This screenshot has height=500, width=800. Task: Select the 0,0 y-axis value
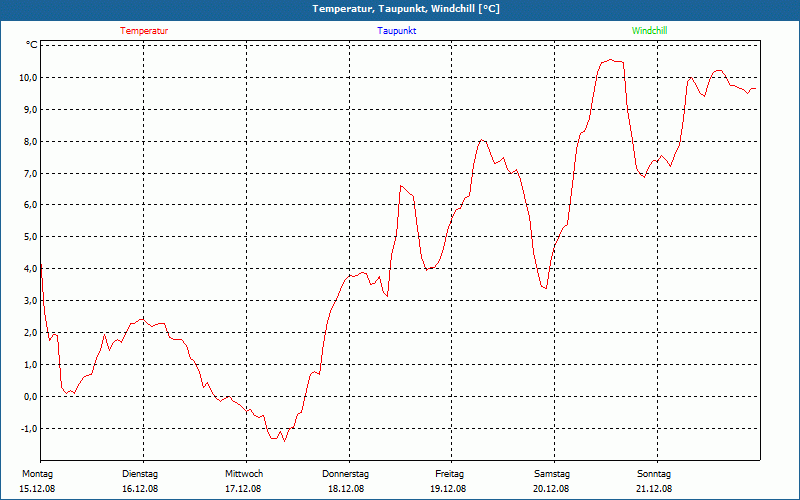point(31,396)
